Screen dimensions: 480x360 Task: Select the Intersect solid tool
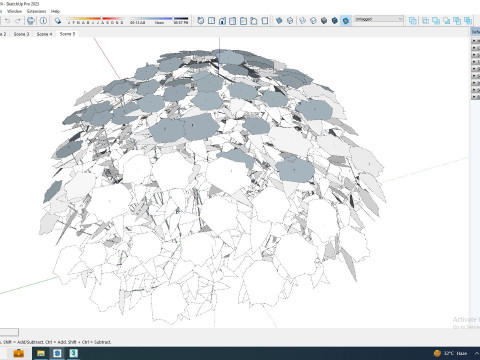pyautogui.click(x=425, y=21)
